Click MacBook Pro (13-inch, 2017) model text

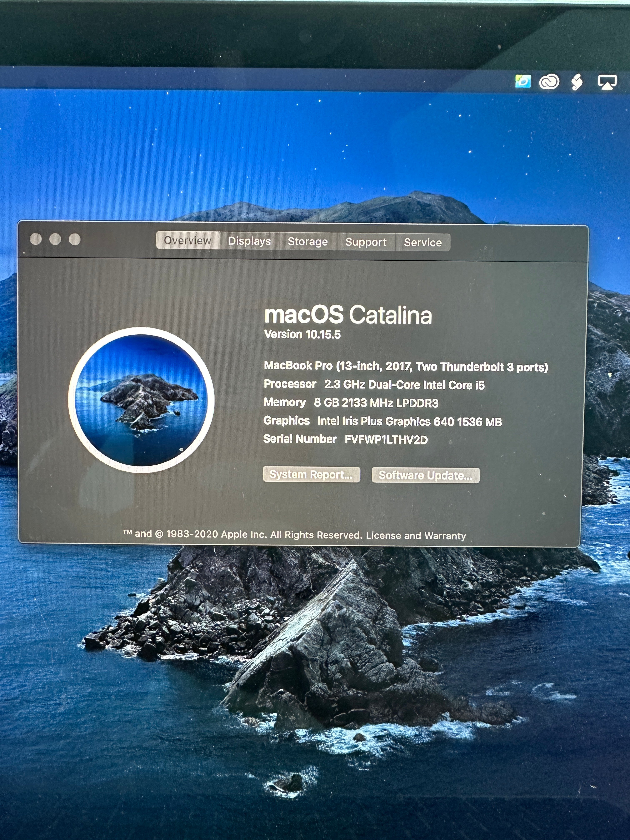(406, 366)
